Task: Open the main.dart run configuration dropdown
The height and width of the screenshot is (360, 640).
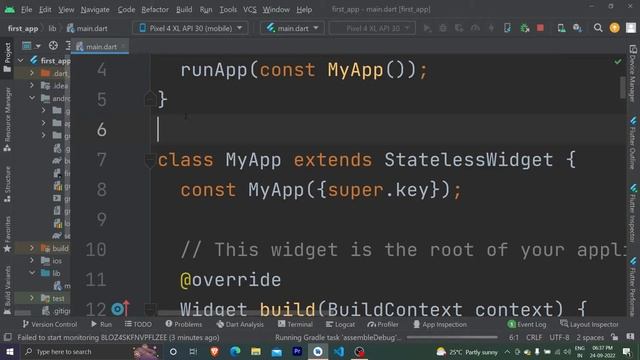Action: tap(292, 28)
